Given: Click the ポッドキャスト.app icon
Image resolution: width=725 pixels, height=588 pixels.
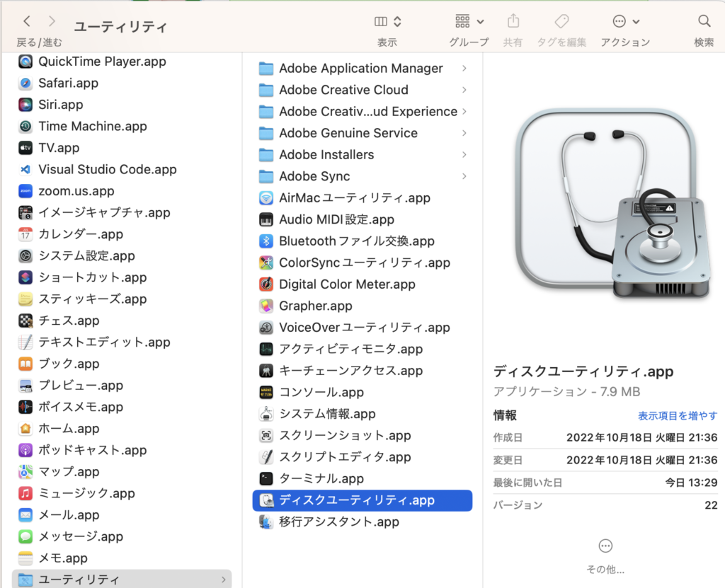Looking at the screenshot, I should pyautogui.click(x=25, y=450).
